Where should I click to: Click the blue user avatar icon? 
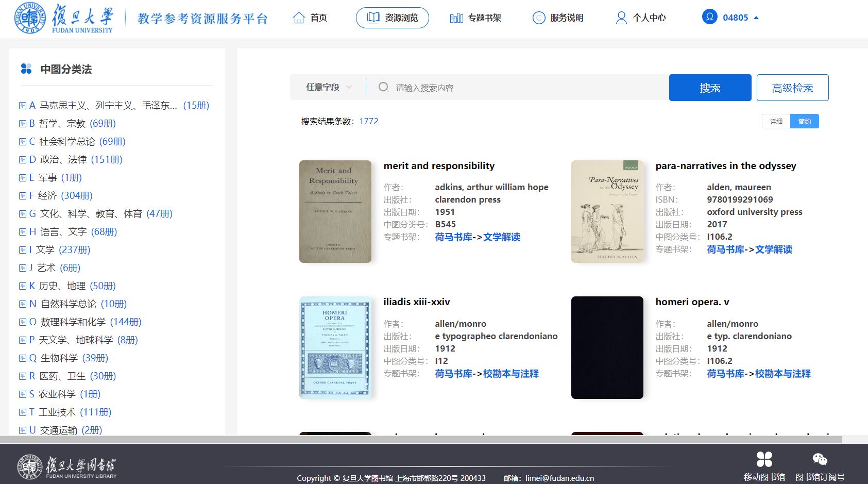[709, 17]
